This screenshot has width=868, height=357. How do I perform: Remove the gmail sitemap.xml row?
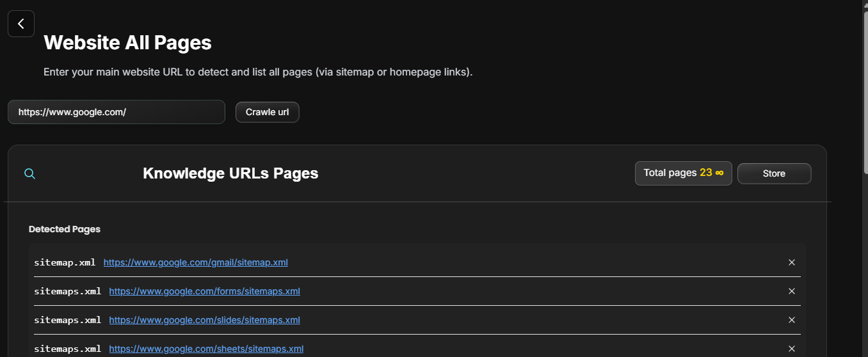tap(791, 262)
